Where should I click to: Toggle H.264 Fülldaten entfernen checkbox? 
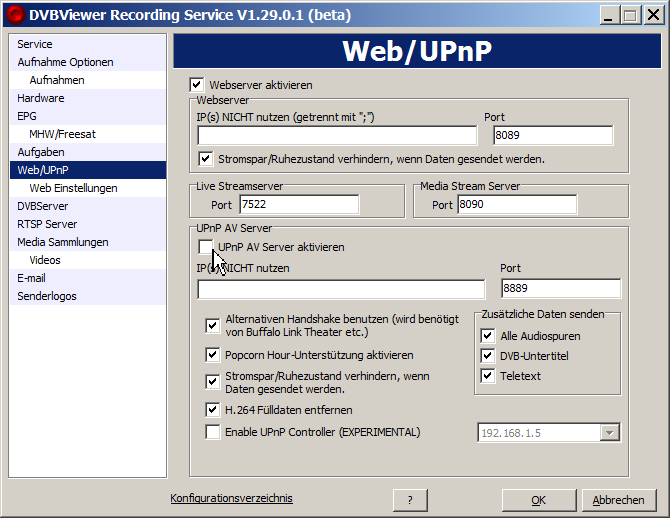tap(213, 410)
